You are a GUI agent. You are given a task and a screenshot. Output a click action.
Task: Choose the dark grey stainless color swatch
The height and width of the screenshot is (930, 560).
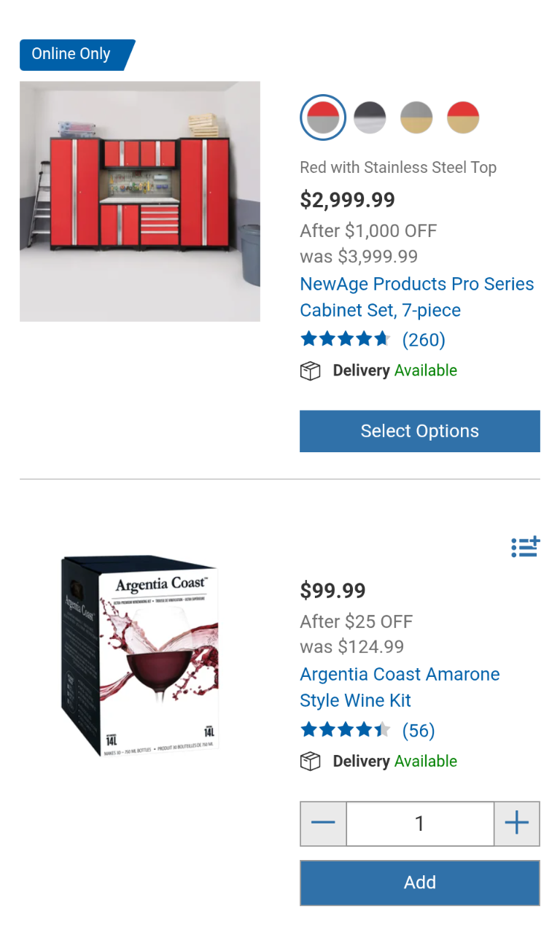(x=370, y=117)
